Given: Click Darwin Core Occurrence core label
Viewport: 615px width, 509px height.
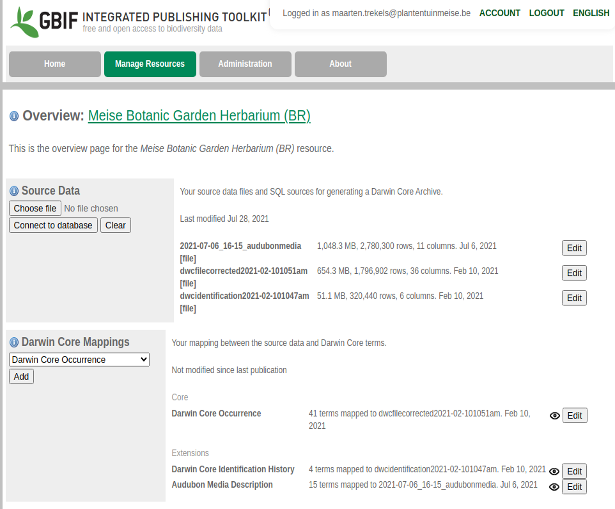Looking at the screenshot, I should click(216, 414).
